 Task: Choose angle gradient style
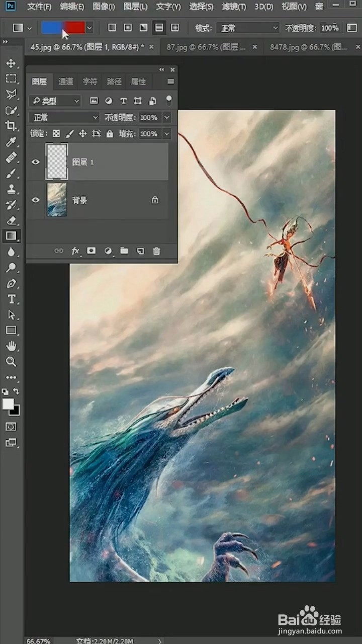pos(143,28)
